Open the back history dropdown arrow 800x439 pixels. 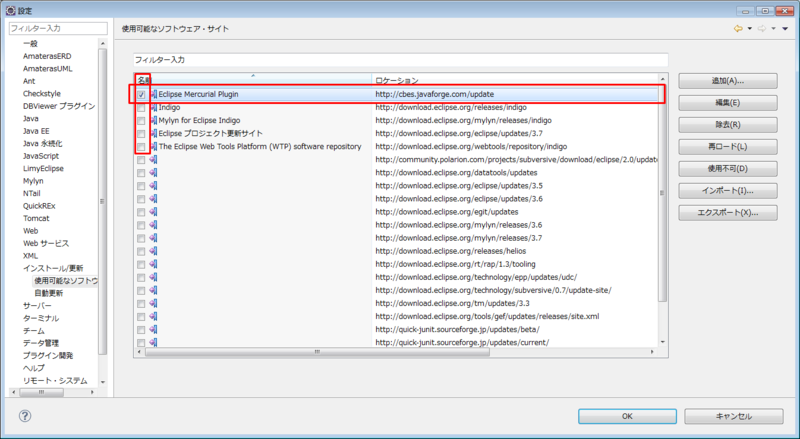(749, 29)
